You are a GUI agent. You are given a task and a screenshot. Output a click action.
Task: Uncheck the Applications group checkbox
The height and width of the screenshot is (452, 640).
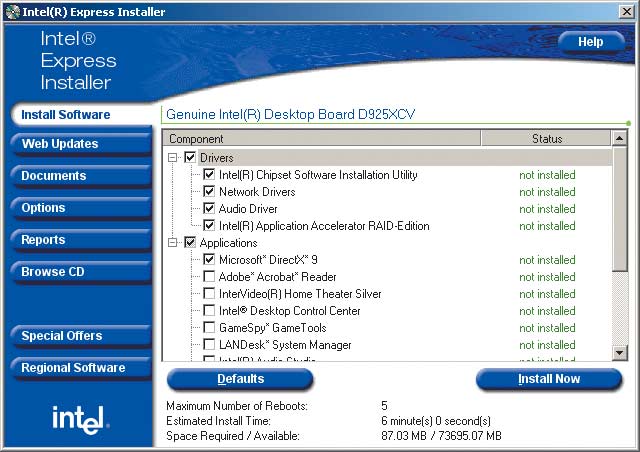[190, 243]
